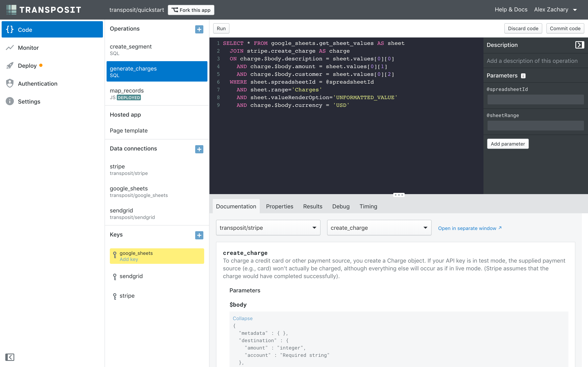Click the plus icon next to Keys

[x=199, y=235]
